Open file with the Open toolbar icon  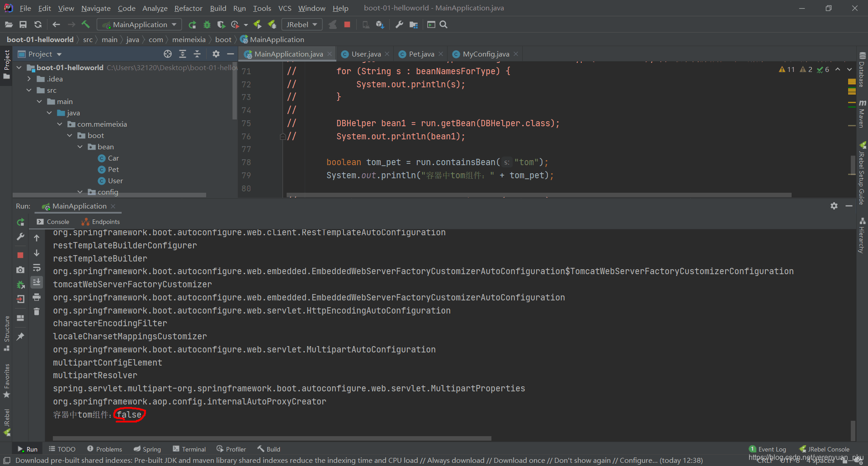[9, 24]
